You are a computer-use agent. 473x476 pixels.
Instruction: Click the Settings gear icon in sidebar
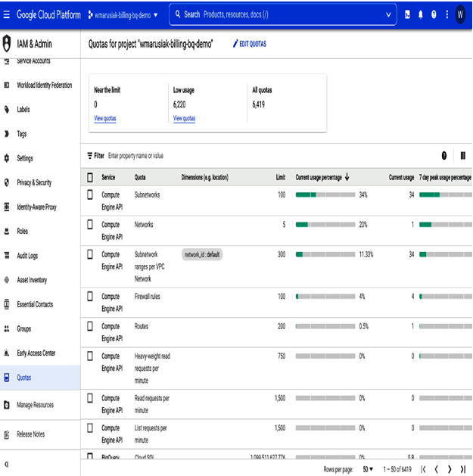tap(7, 158)
